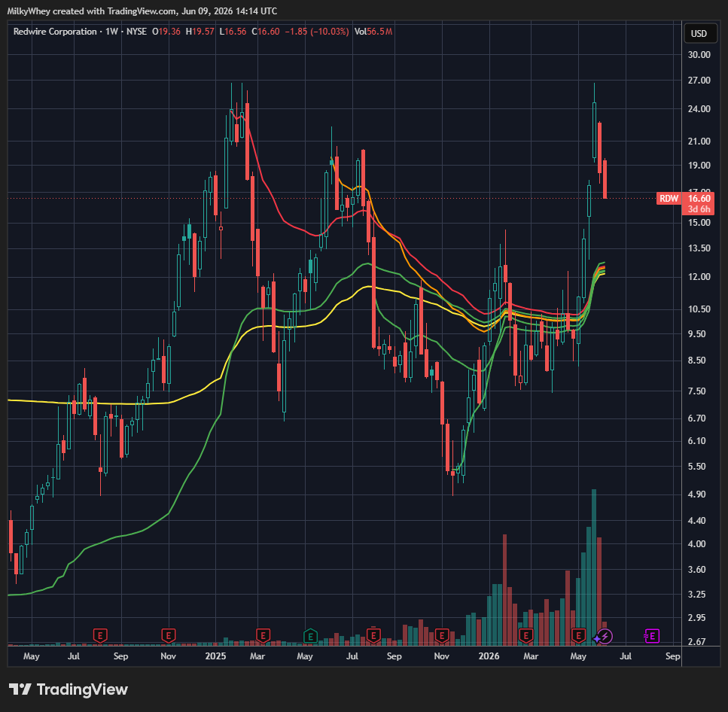The width and height of the screenshot is (728, 712).
Task: Click the low value L16.56
Action: click(233, 32)
